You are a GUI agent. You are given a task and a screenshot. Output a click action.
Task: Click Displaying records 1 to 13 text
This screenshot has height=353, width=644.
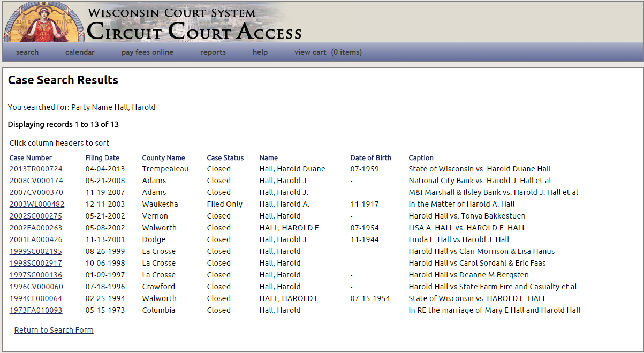click(63, 124)
